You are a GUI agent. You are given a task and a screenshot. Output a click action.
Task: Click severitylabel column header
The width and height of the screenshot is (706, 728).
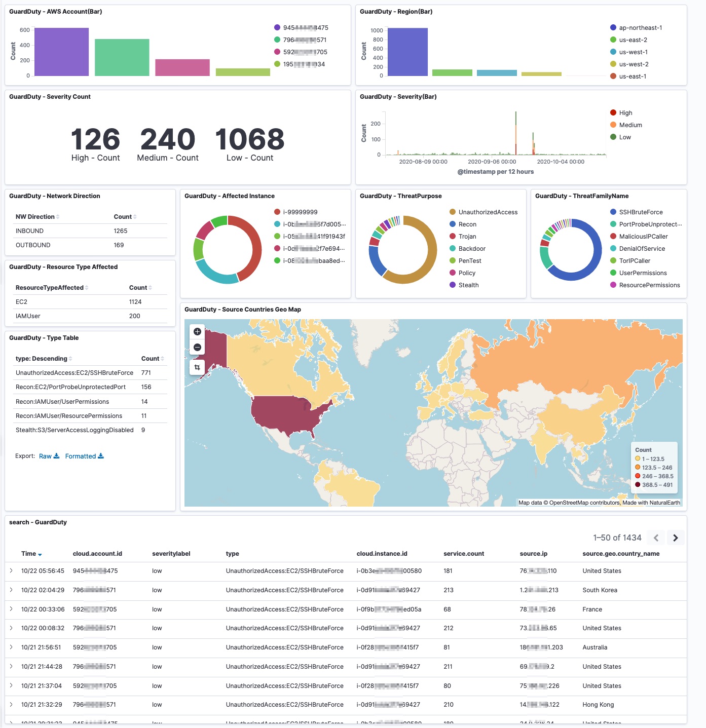tap(171, 554)
